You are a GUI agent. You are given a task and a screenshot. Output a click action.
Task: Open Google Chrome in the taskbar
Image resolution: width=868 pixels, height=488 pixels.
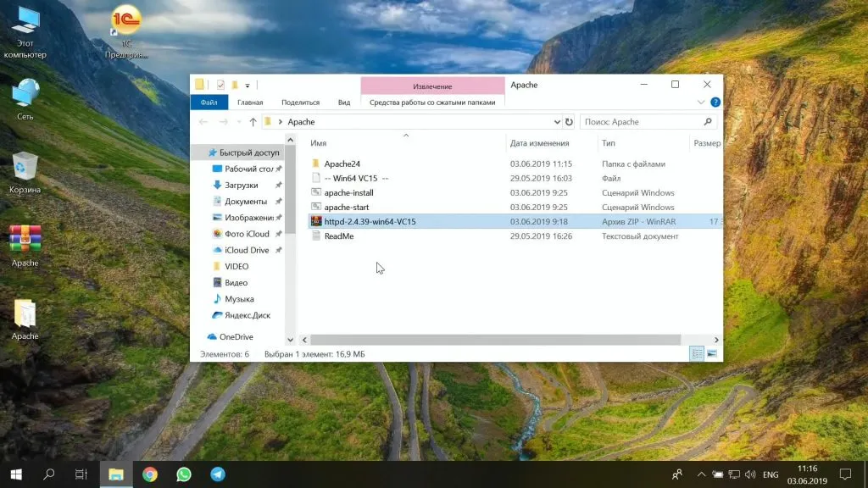coord(150,474)
